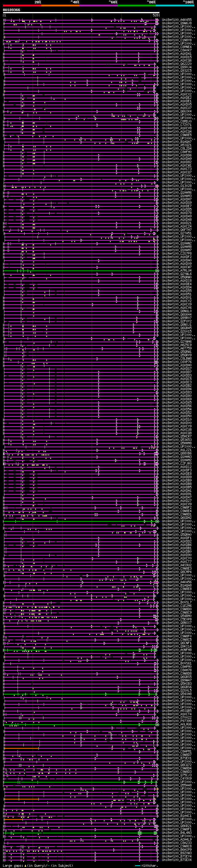Select hit label UniRef100_A1KDE2
The image size is (197, 868).
[177, 98]
